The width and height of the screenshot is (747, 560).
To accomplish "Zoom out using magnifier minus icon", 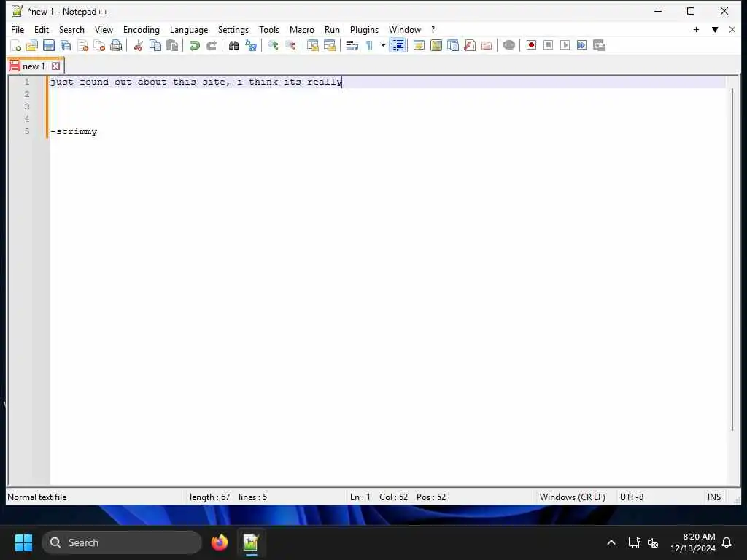I will [290, 46].
